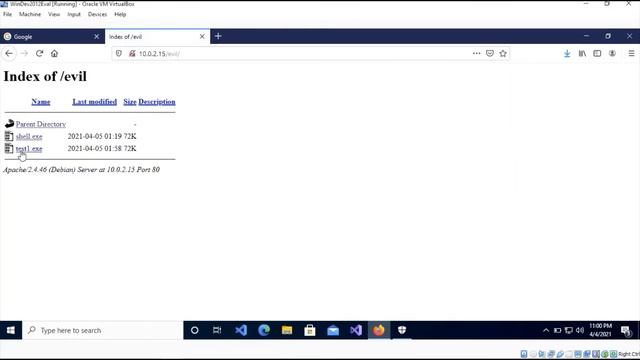Bookmark this page with the star icon
The height and width of the screenshot is (360, 640).
(x=503, y=53)
